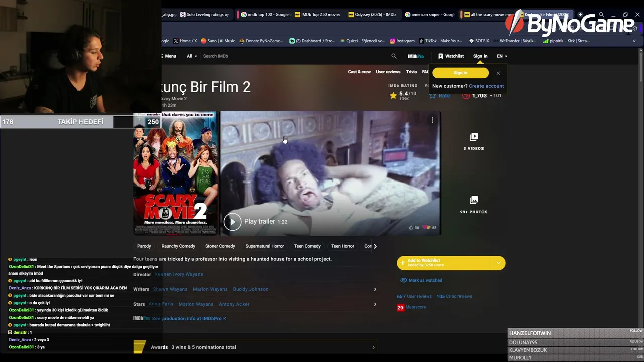Open the BOTRIX bookmark
Image resolution: width=644 pixels, height=362 pixels.
pos(479,41)
